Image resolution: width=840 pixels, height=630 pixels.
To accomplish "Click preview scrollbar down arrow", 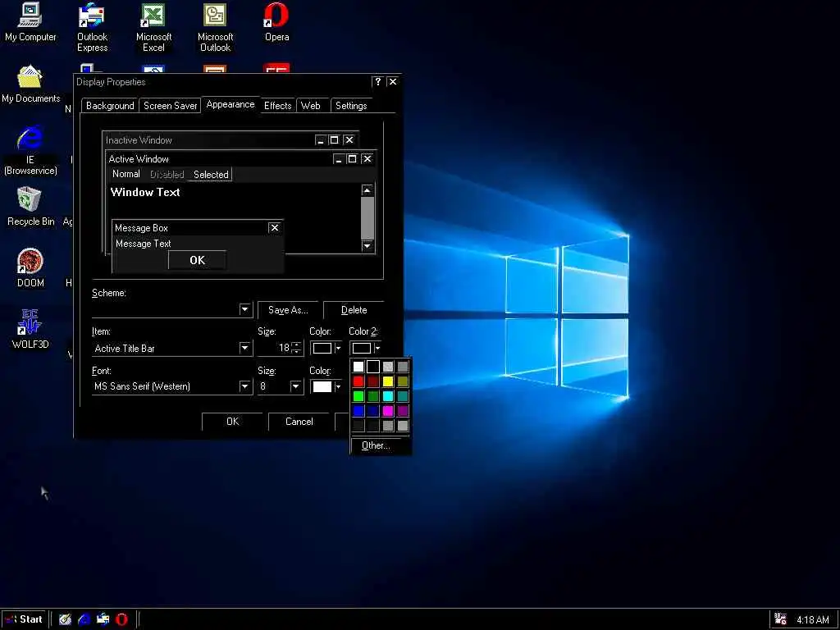I will 367,245.
